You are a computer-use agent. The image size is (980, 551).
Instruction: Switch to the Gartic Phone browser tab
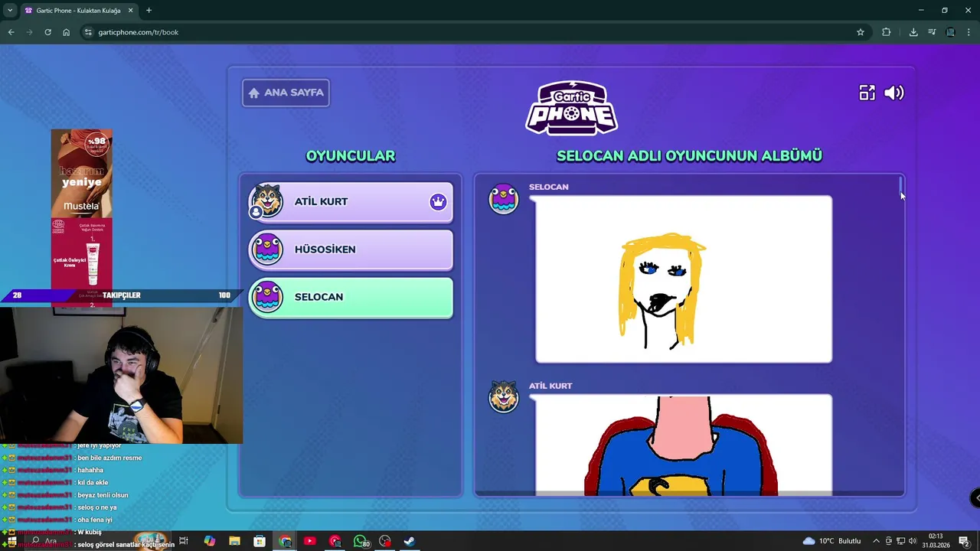79,11
